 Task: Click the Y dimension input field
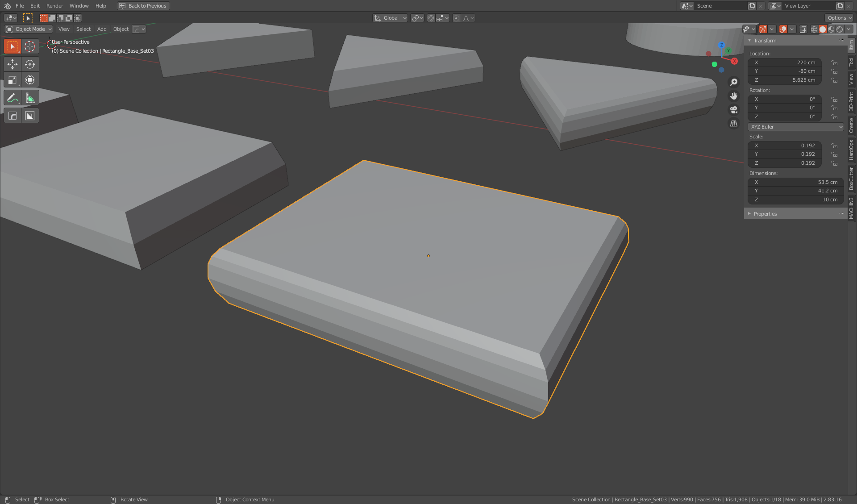tap(795, 191)
